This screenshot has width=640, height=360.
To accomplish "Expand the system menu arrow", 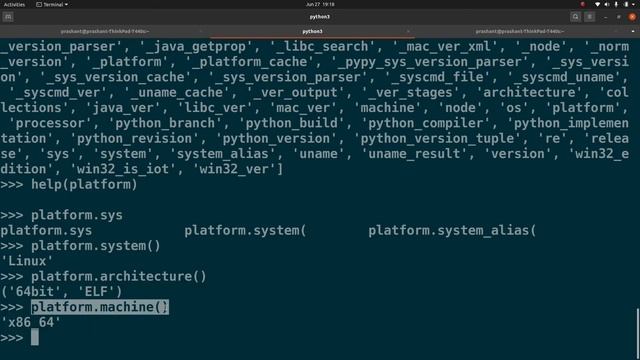I will pos(634,4).
